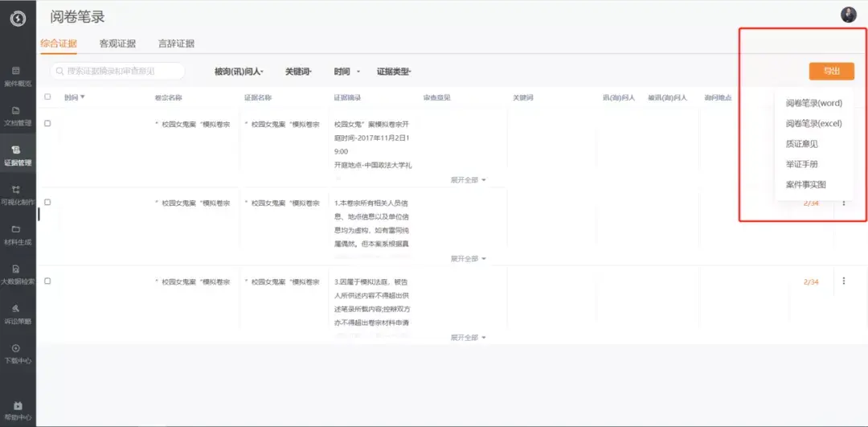
Task: Sort by the 时间 column header arrow
Action: pos(83,97)
